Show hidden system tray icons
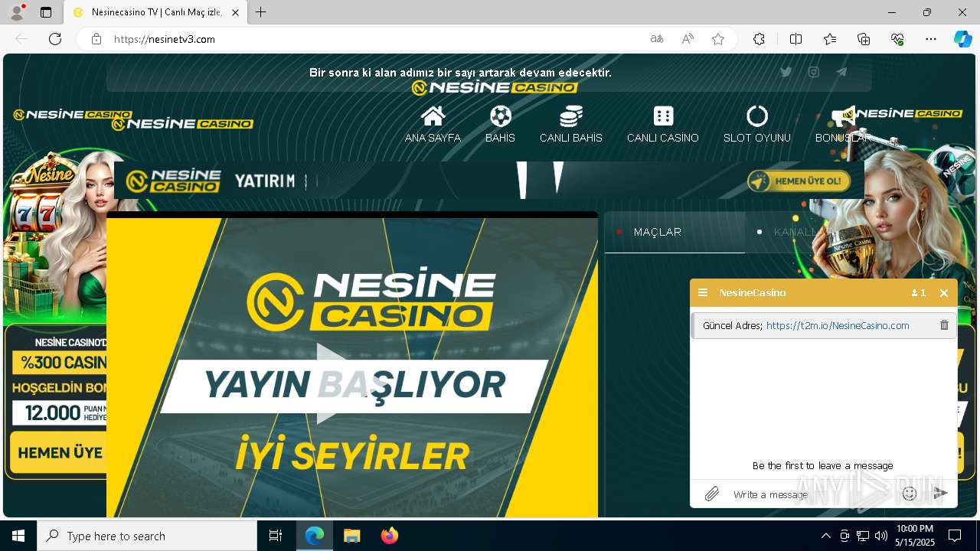 tap(825, 536)
